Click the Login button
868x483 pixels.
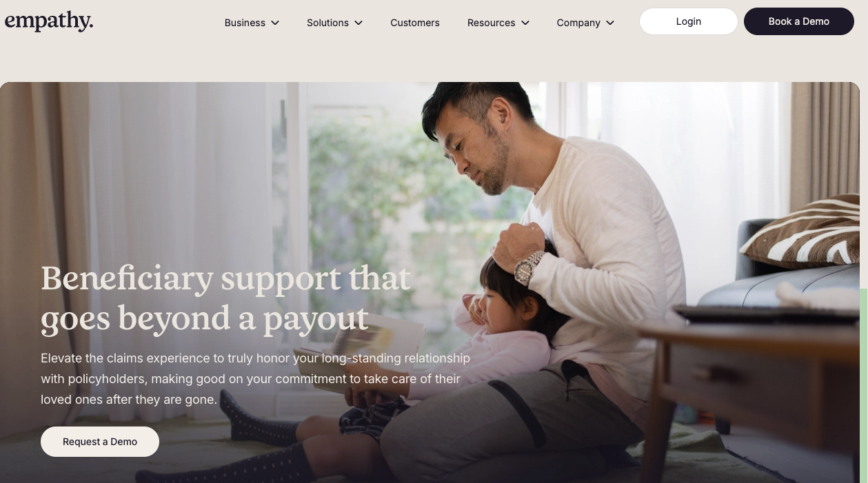click(689, 21)
